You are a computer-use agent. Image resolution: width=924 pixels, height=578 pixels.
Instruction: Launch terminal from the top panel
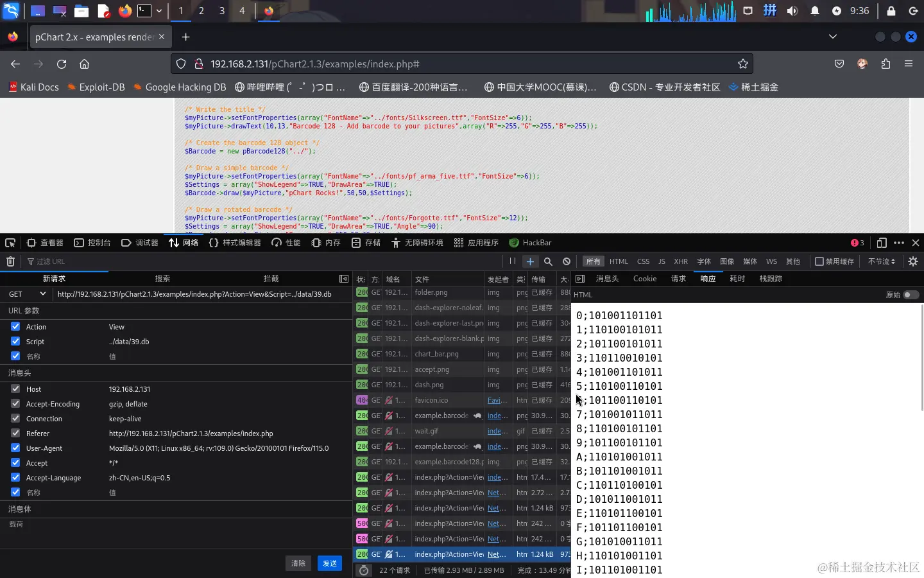click(x=144, y=11)
